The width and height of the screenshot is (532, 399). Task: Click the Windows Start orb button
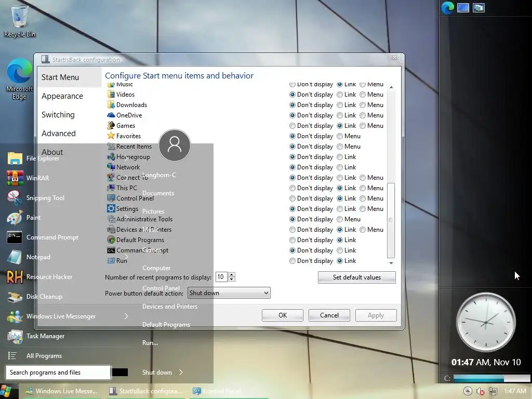(x=6, y=391)
